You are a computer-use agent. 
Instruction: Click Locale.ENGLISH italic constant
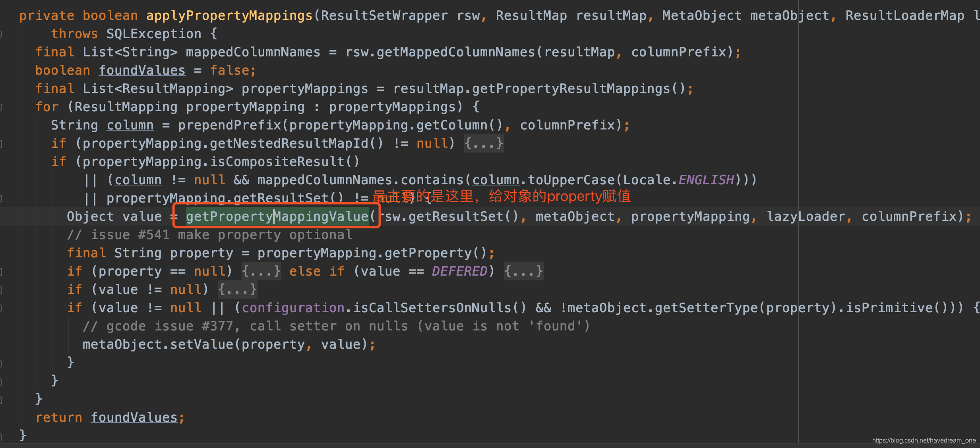[706, 180]
